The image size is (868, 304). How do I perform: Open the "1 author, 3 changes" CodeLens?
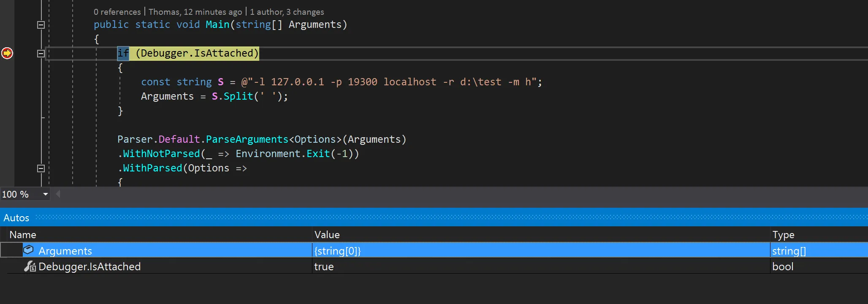point(287,12)
